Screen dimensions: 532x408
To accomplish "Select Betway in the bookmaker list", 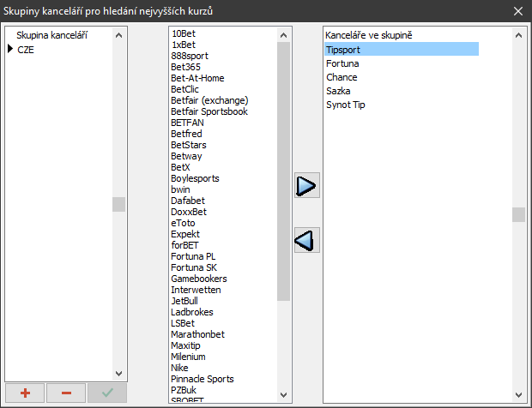I will pyautogui.click(x=186, y=156).
